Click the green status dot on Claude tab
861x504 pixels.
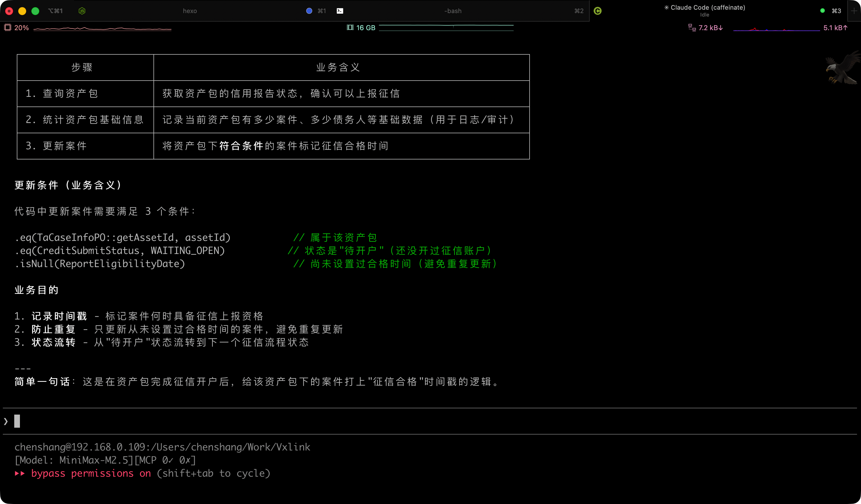[822, 11]
